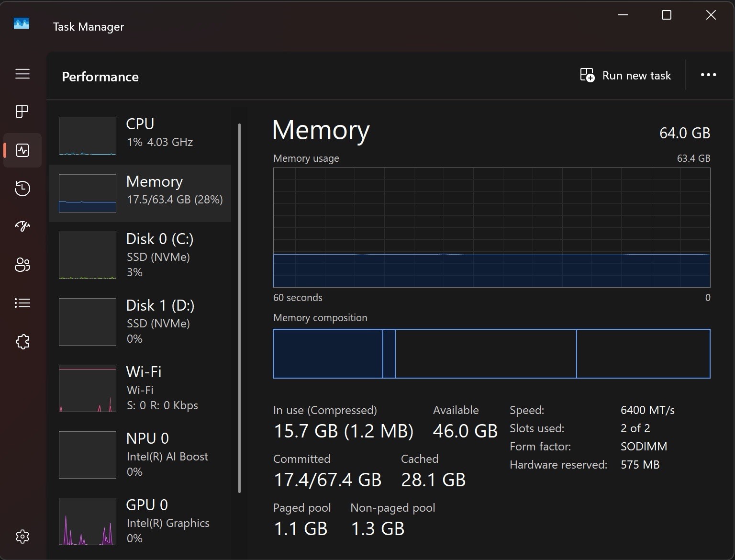Open Task Manager settings gear
The image size is (735, 560).
pyautogui.click(x=22, y=537)
